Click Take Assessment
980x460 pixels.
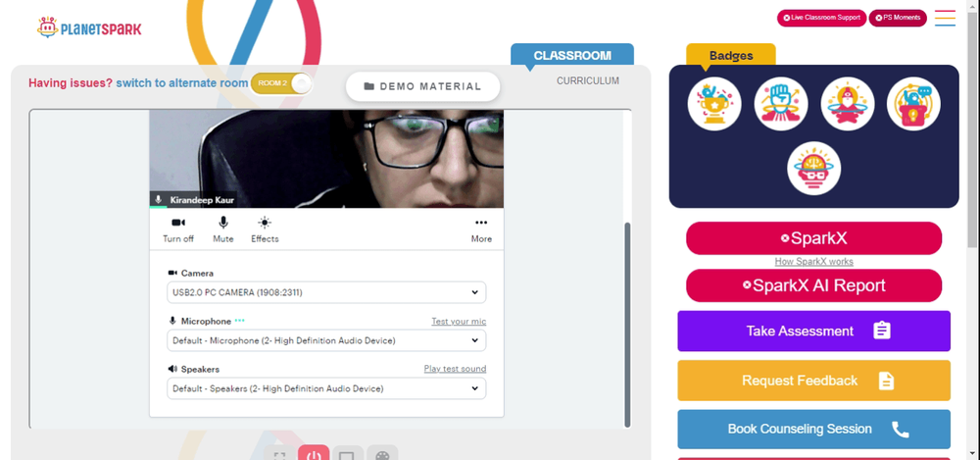point(813,331)
